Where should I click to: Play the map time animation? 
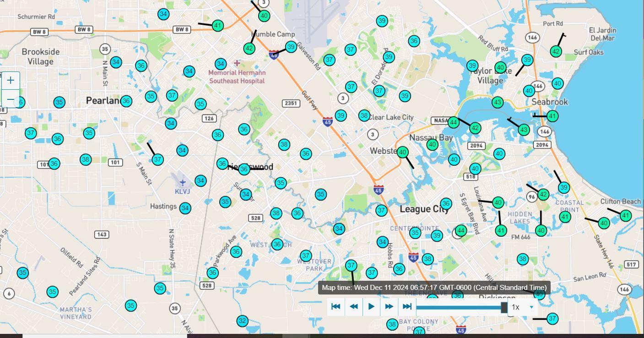click(x=371, y=307)
